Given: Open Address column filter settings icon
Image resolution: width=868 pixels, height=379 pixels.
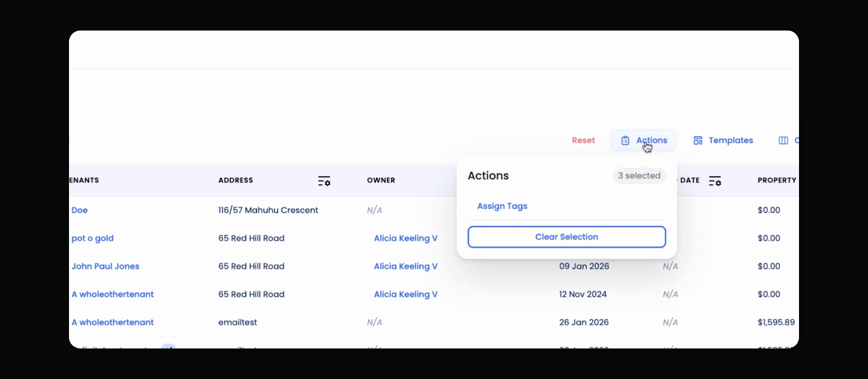Looking at the screenshot, I should pos(324,181).
